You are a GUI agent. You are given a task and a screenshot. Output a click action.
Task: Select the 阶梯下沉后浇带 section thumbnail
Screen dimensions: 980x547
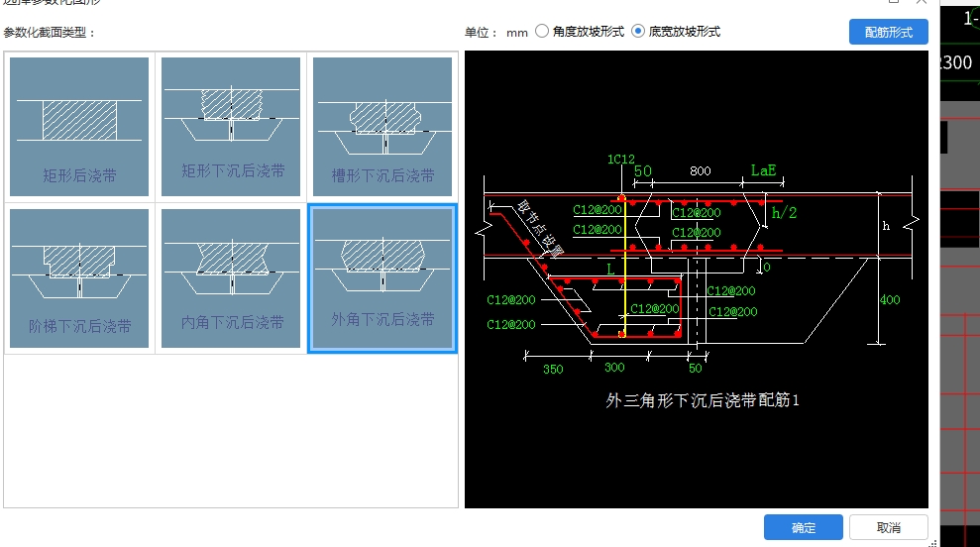click(79, 278)
